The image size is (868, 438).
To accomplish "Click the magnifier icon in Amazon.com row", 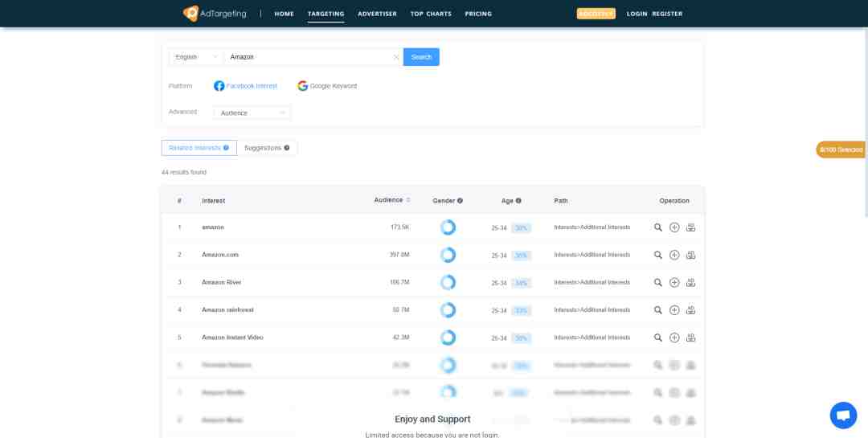I will point(657,256).
